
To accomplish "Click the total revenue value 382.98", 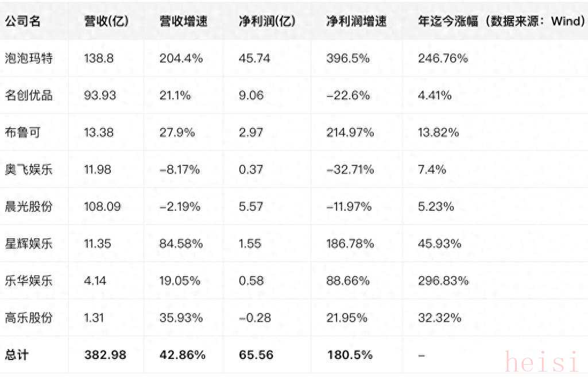I will [106, 355].
